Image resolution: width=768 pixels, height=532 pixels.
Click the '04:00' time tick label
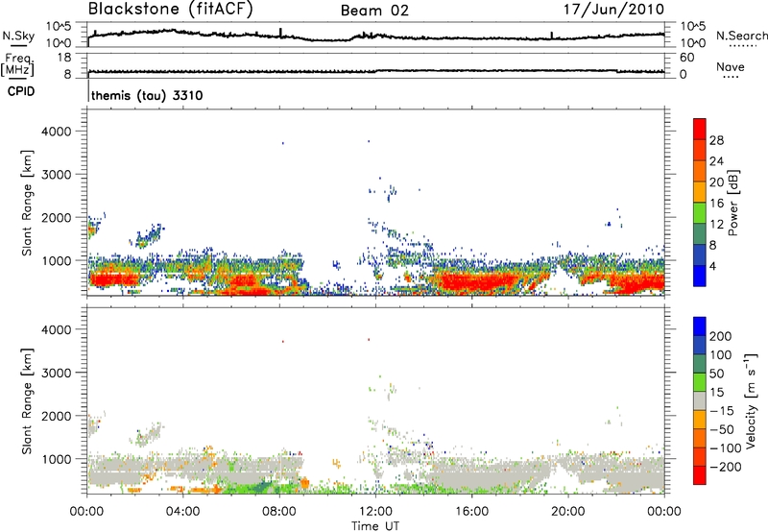coord(182,512)
